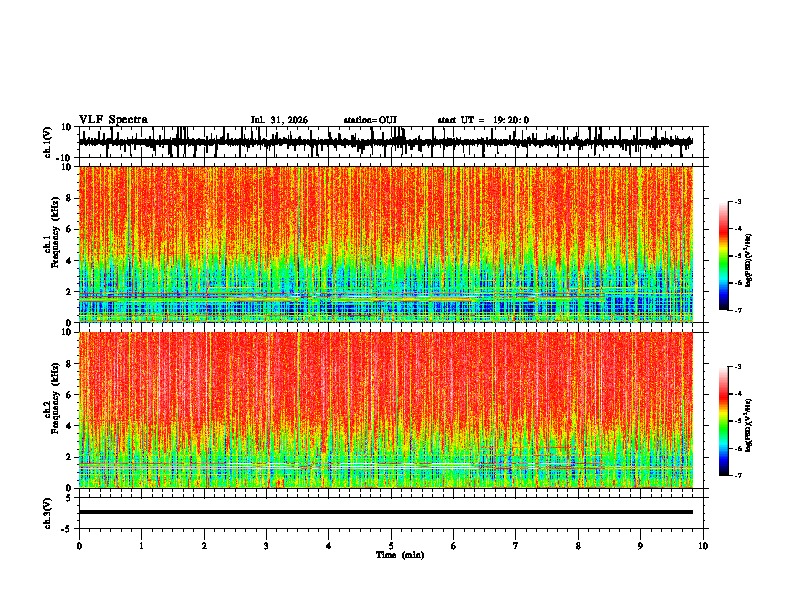Click the '0' tick on the time axis
This screenshot has width=792, height=612.
[79, 546]
